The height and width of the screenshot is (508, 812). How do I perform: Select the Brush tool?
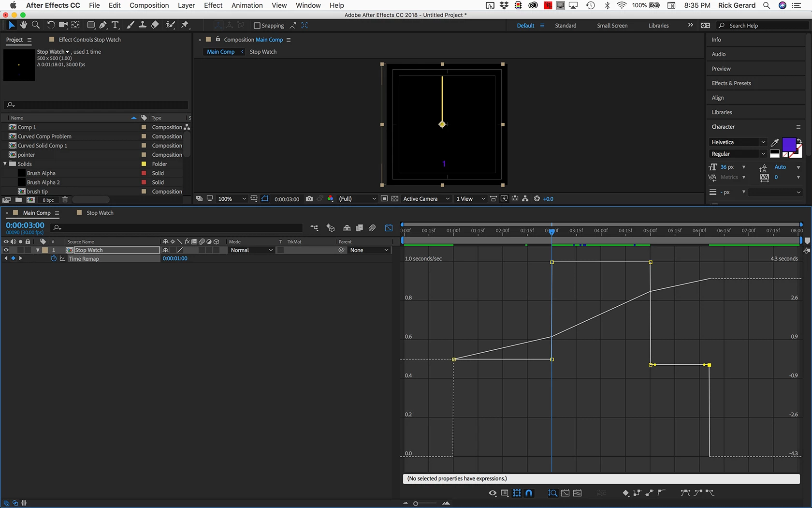tap(130, 25)
